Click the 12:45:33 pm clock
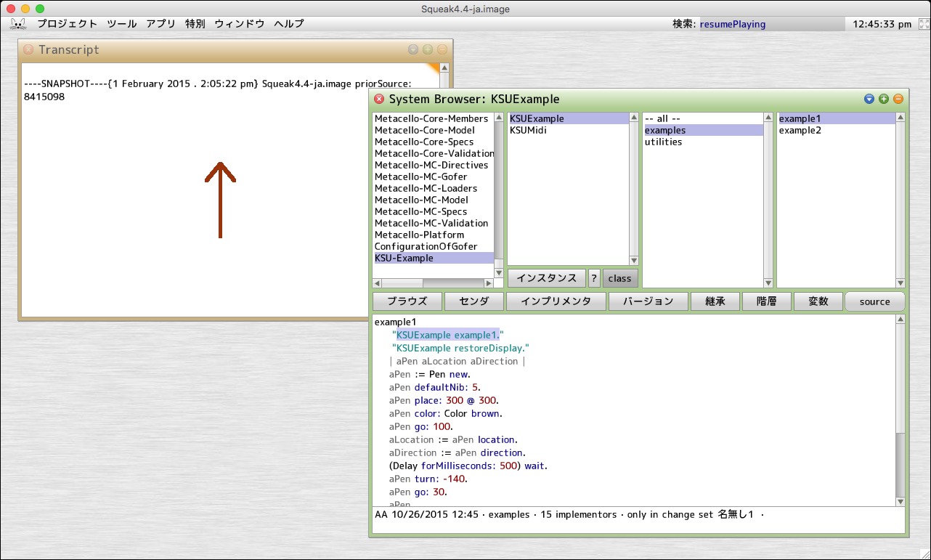Viewport: 931px width, 560px height. [882, 24]
